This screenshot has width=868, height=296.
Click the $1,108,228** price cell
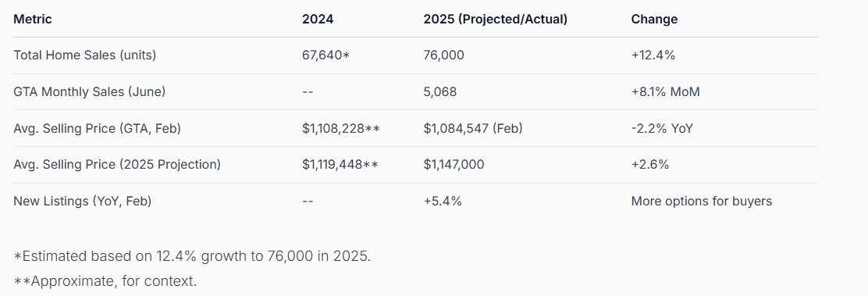[x=341, y=128]
